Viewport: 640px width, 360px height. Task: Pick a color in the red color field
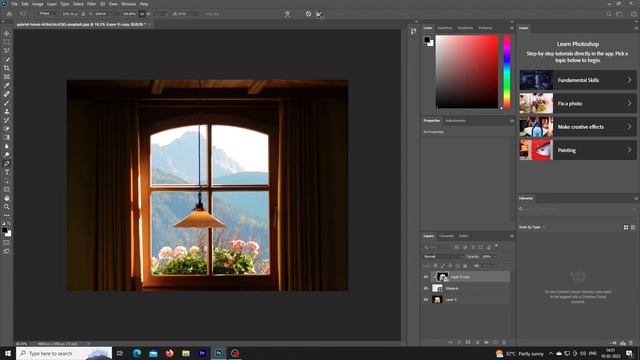pyautogui.click(x=467, y=72)
